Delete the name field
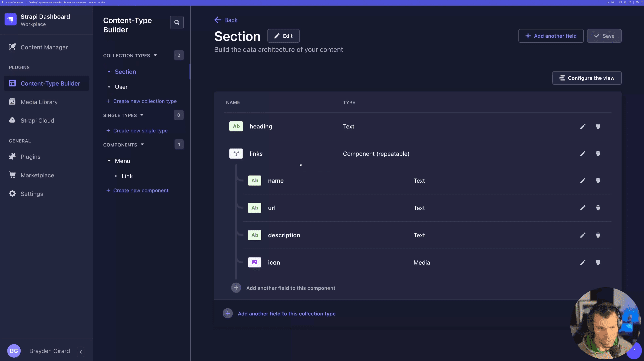Image resolution: width=644 pixels, height=361 pixels. coord(598,181)
